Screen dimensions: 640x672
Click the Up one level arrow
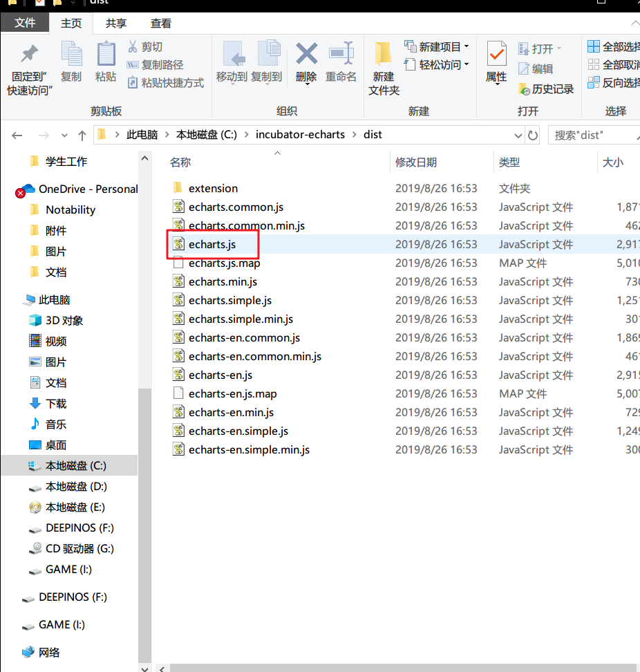tap(82, 136)
